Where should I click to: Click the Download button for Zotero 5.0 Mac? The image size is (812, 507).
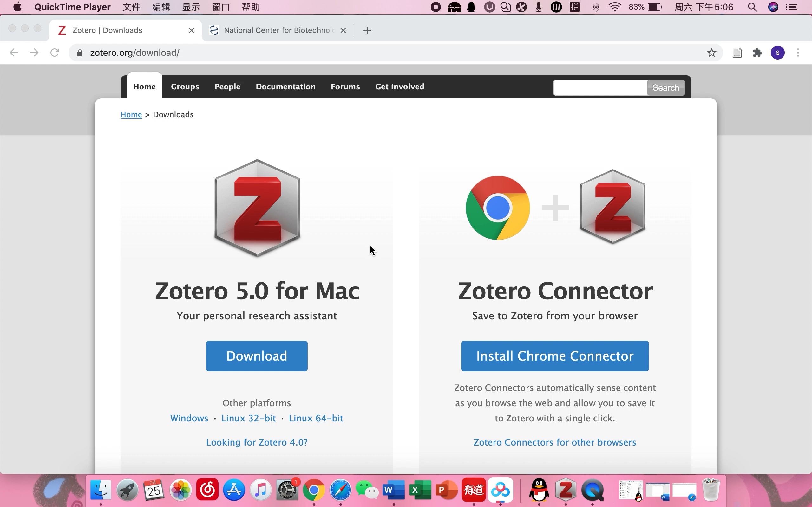click(x=257, y=356)
